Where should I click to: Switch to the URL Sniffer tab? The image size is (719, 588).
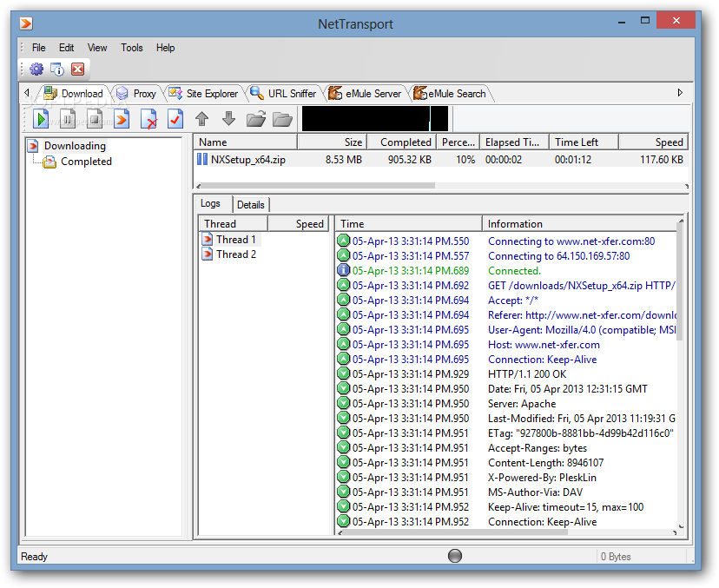click(x=283, y=94)
